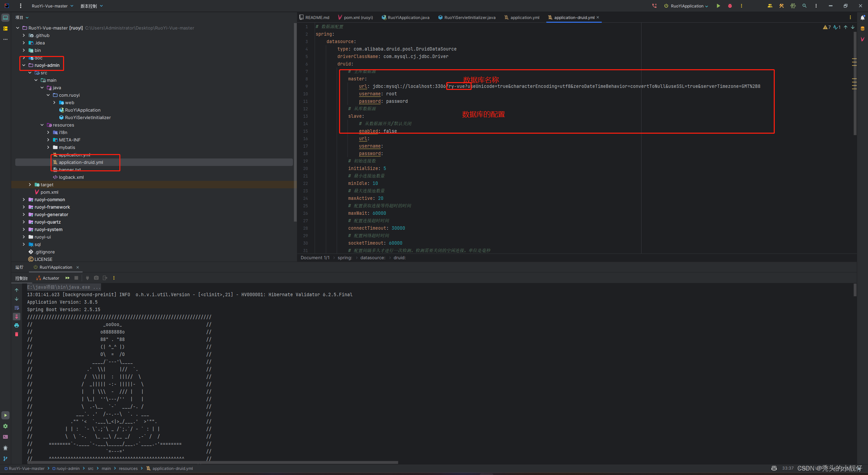This screenshot has height=475, width=868.
Task: Select logback.xml in project tree
Action: [x=71, y=177]
